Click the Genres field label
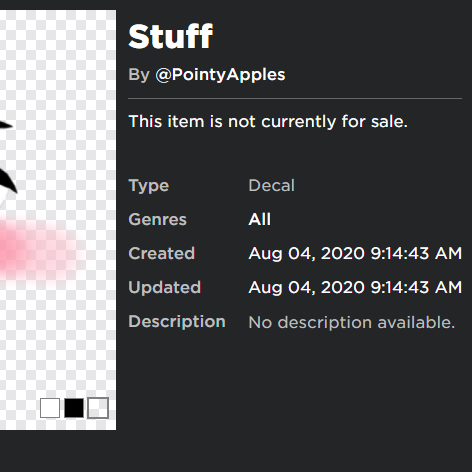The image size is (472, 472). click(x=157, y=220)
